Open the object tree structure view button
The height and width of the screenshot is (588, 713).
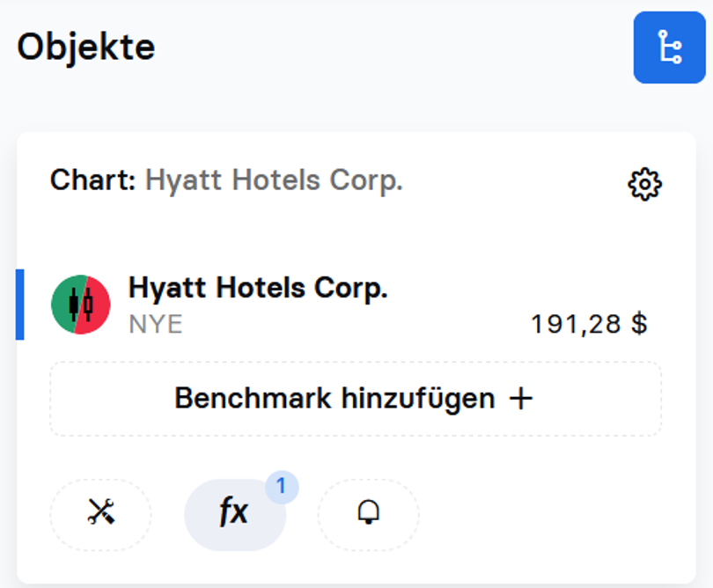(669, 48)
